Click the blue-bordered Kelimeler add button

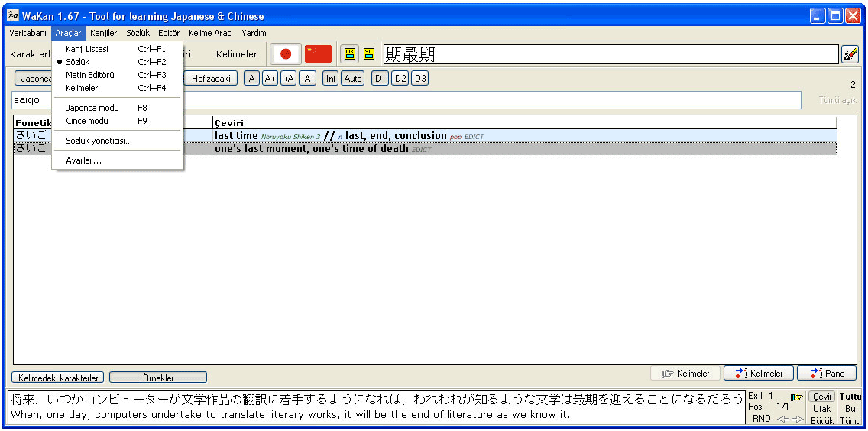click(x=759, y=374)
